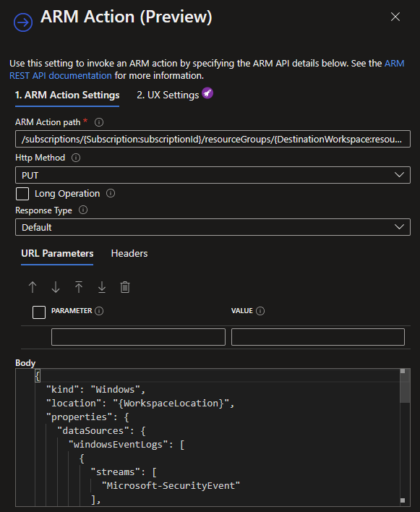Click the rocket preview icon next to UX Settings
This screenshot has width=420, height=512.
coord(207,93)
